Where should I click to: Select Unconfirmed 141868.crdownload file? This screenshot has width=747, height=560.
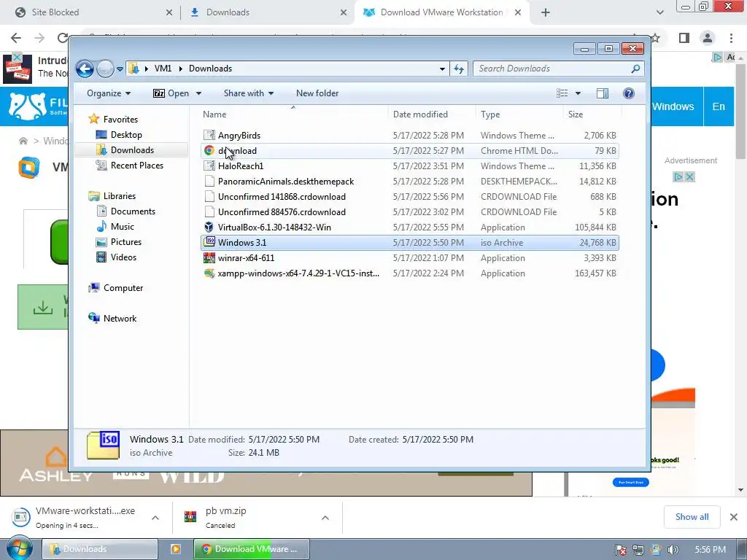click(x=410, y=197)
